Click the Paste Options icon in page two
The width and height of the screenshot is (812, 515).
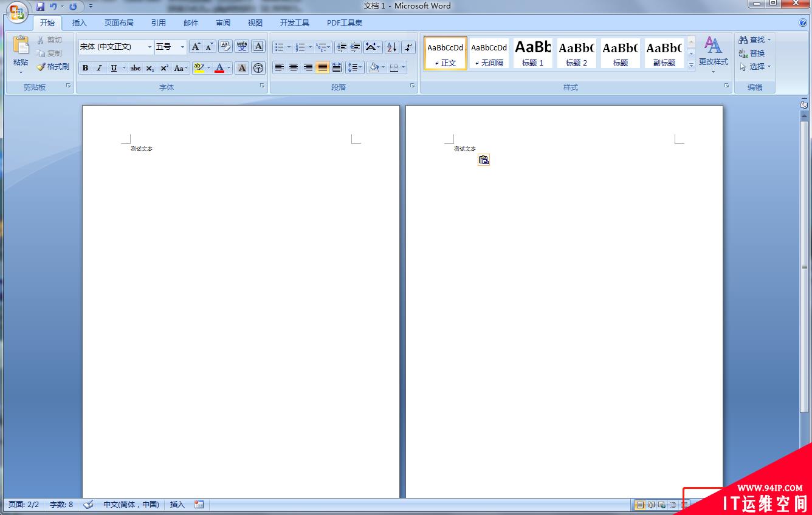click(x=484, y=160)
